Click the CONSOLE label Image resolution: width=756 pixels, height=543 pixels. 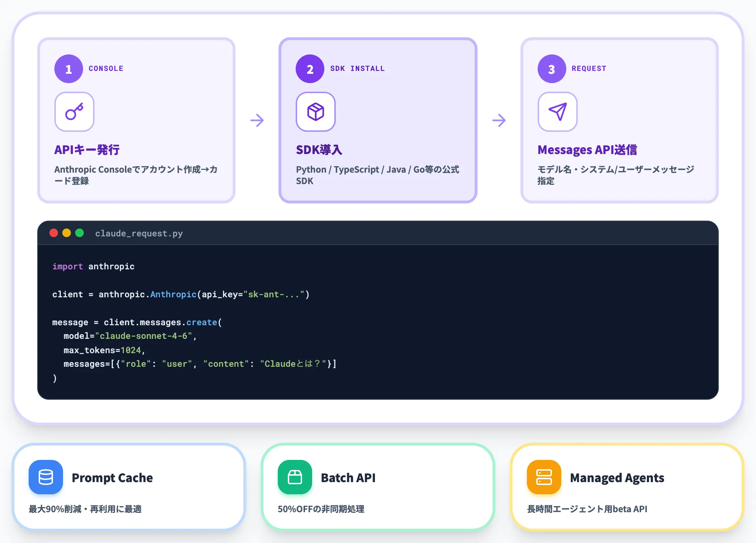point(106,68)
